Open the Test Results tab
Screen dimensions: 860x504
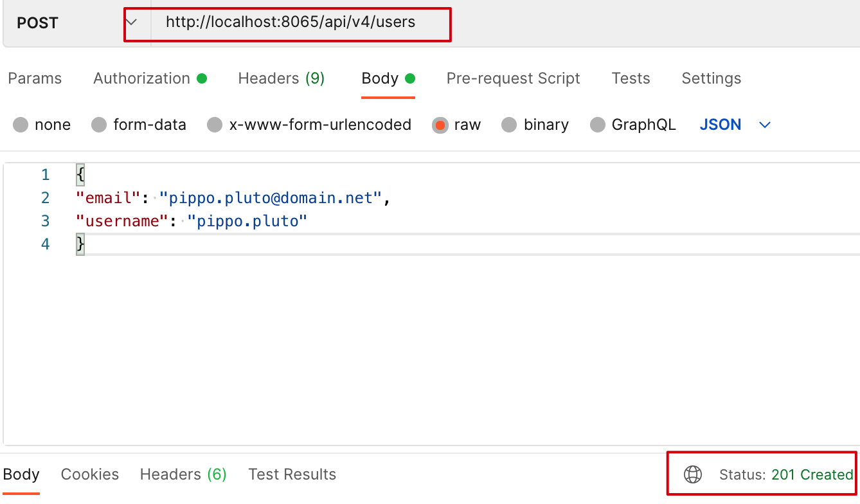292,474
